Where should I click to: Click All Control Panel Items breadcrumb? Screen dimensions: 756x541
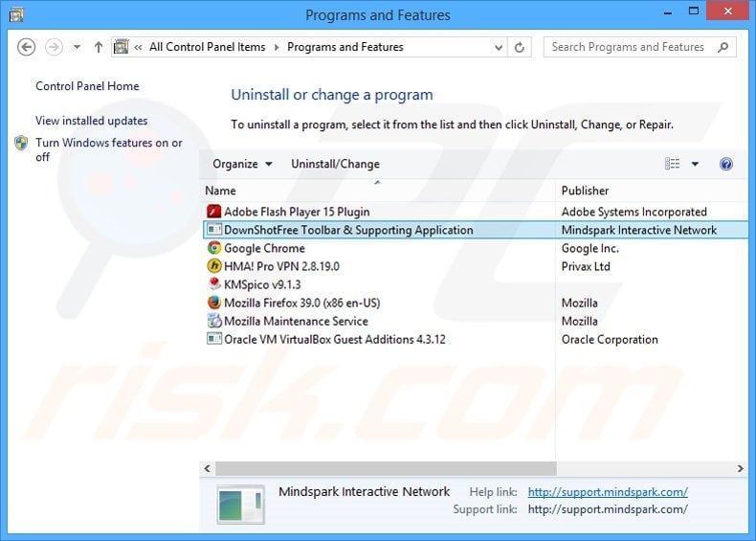click(208, 47)
